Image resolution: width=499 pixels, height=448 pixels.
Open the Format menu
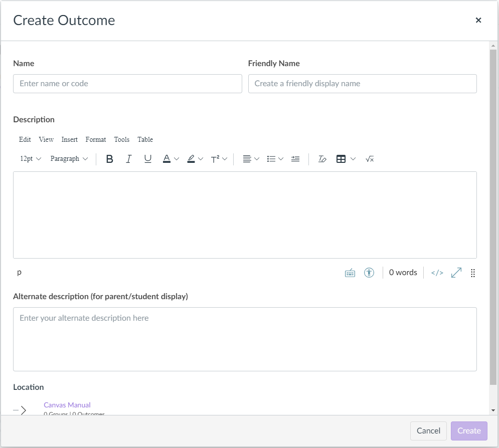[x=96, y=139]
